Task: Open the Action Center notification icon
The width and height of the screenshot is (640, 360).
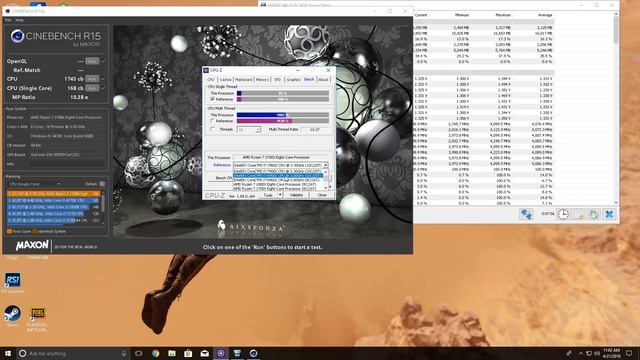Action: (x=629, y=353)
